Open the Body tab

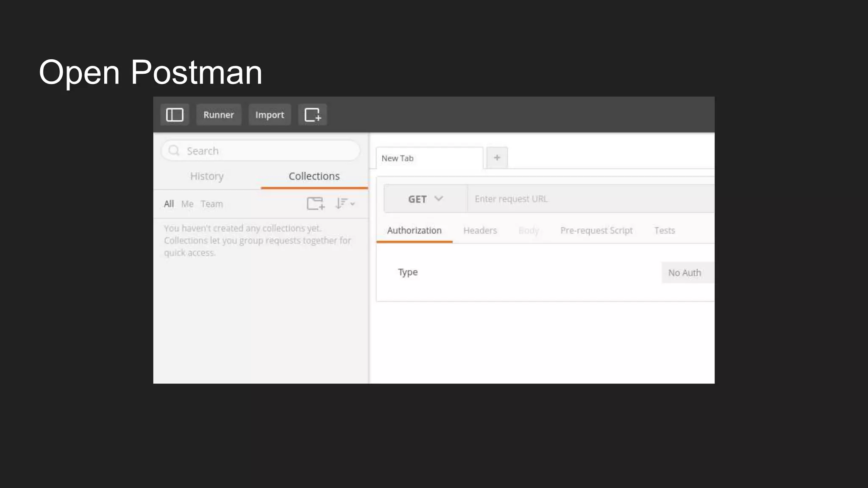pos(529,230)
